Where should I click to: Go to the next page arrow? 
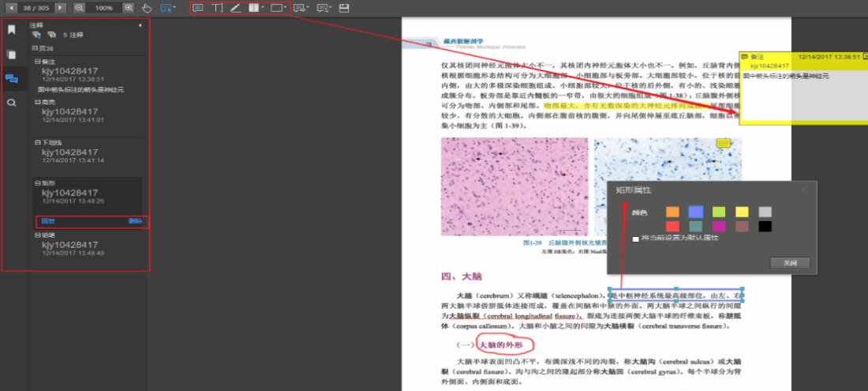click(61, 8)
